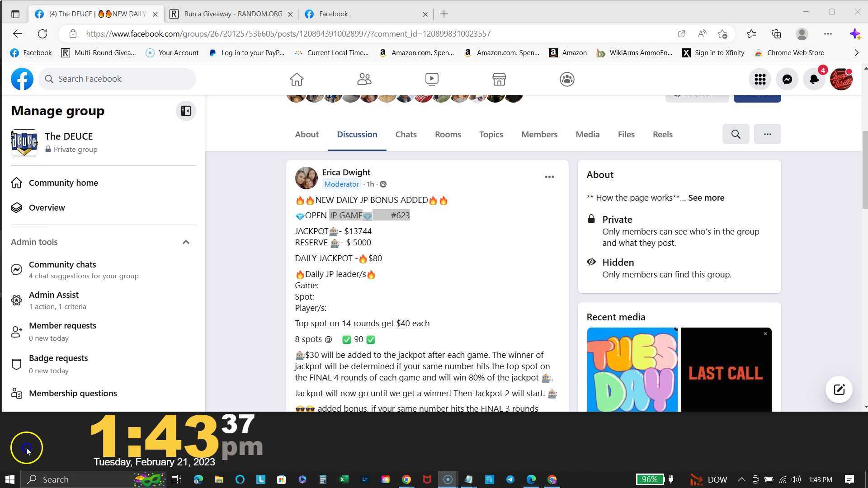Open the notifications bell
868x488 pixels.
coord(814,80)
